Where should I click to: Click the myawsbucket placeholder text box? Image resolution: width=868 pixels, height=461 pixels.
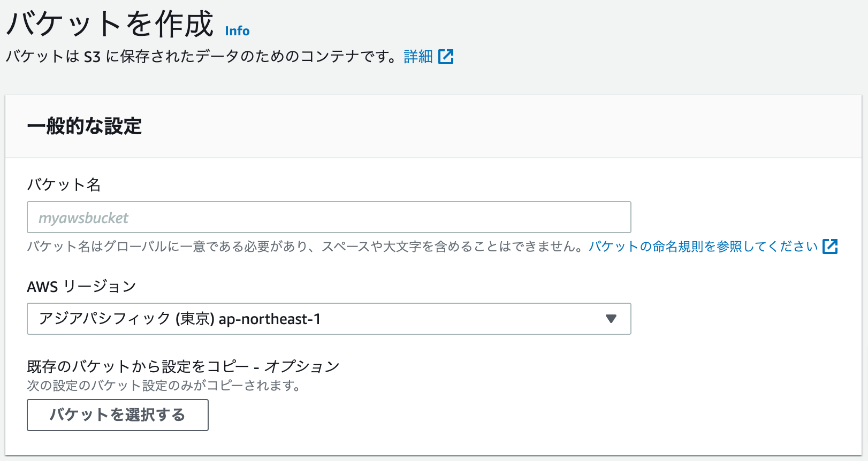point(329,217)
